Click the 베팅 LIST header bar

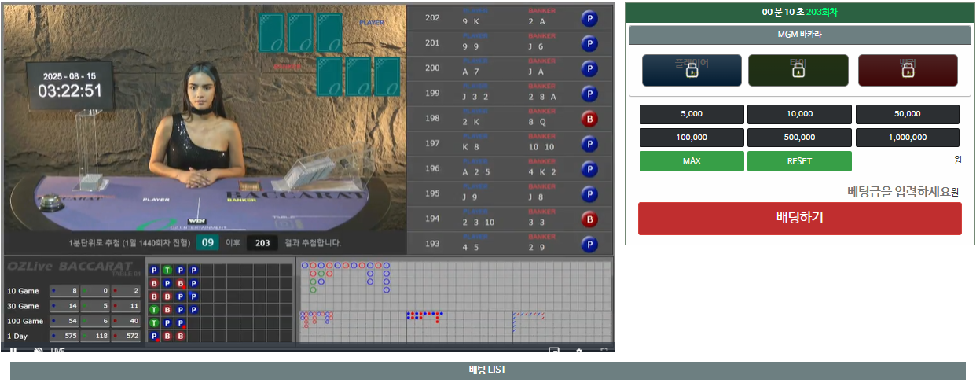(x=487, y=370)
